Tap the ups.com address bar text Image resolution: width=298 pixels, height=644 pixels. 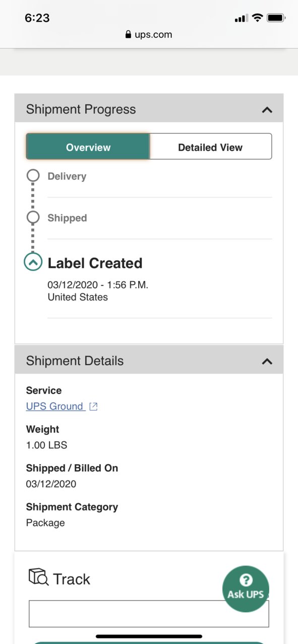coord(153,35)
